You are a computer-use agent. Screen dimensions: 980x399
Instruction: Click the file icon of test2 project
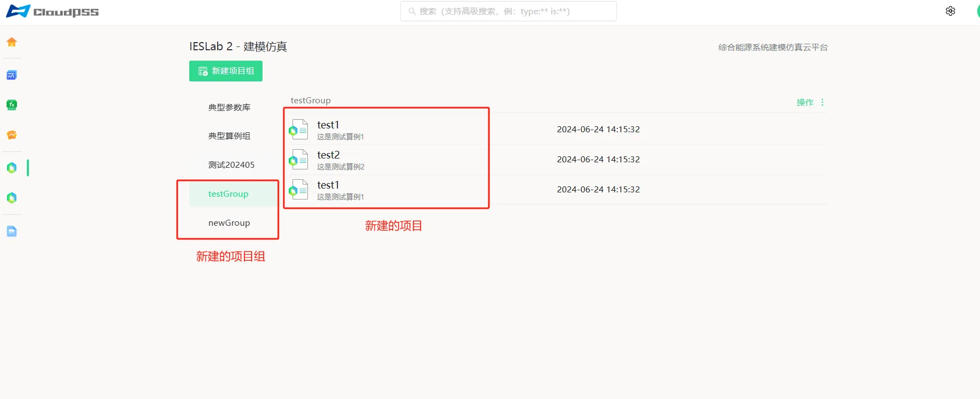[299, 160]
